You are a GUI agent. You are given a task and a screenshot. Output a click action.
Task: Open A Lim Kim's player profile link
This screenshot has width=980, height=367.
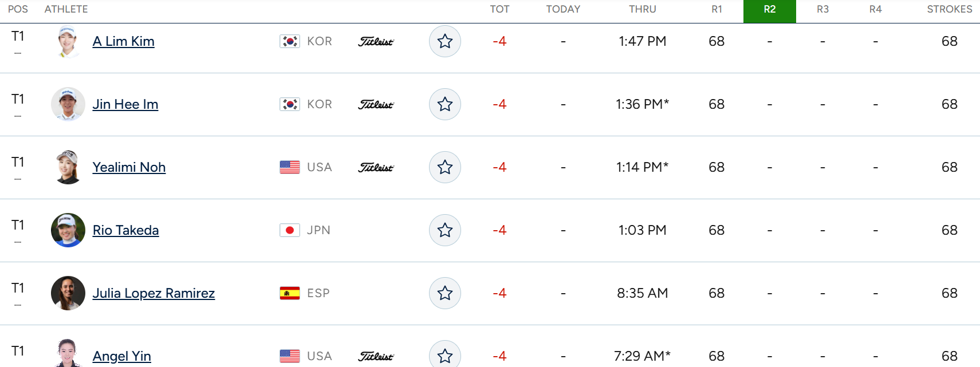(124, 41)
